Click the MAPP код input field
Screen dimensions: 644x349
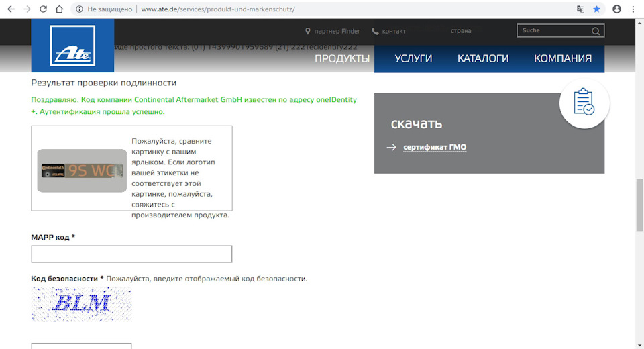(131, 254)
